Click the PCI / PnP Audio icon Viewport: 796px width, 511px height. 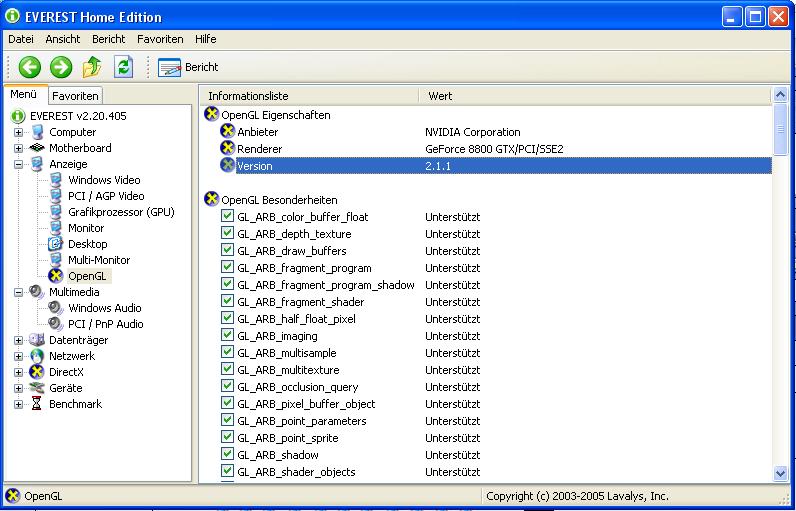(x=56, y=324)
